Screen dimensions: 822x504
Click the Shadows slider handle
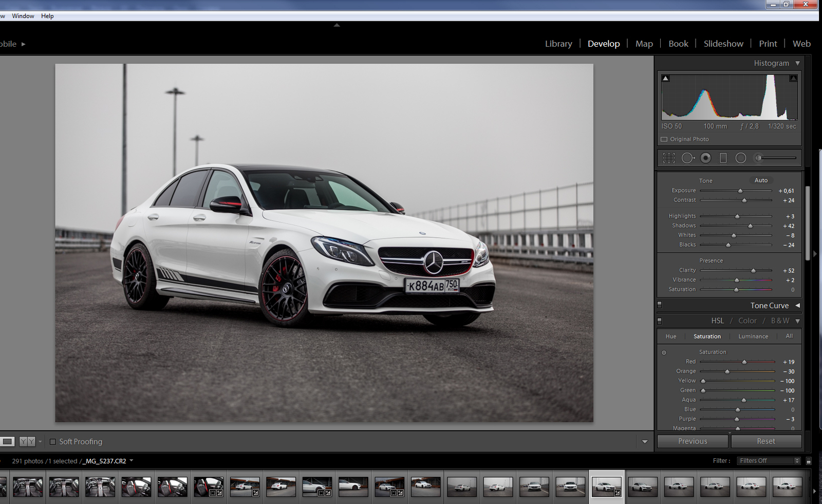coord(750,226)
